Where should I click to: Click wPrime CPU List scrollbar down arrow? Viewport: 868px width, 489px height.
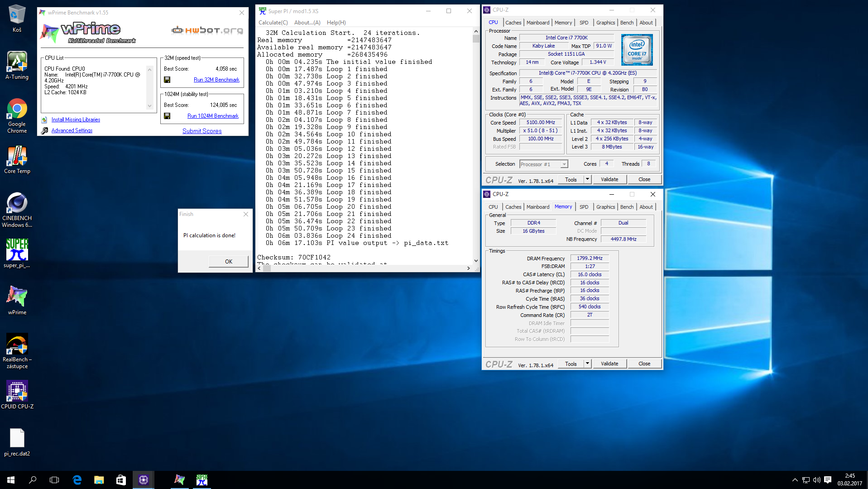pos(150,106)
